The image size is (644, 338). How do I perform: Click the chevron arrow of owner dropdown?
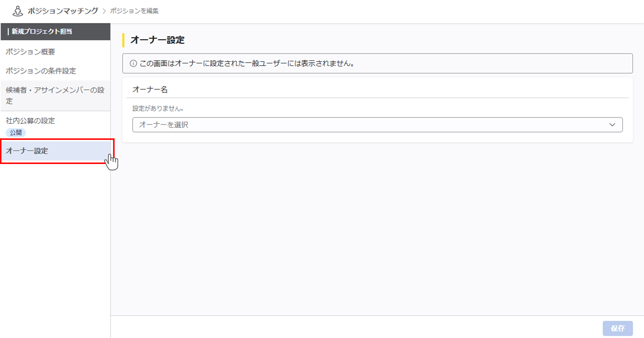(612, 125)
